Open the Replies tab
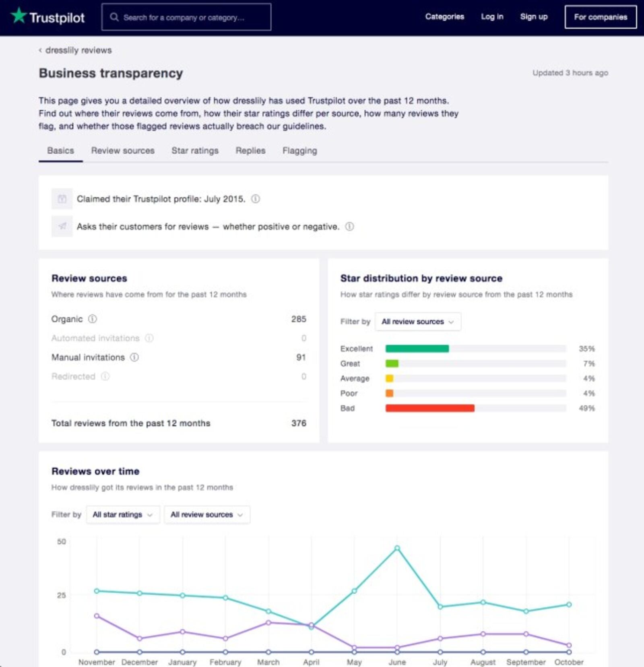 pos(250,151)
